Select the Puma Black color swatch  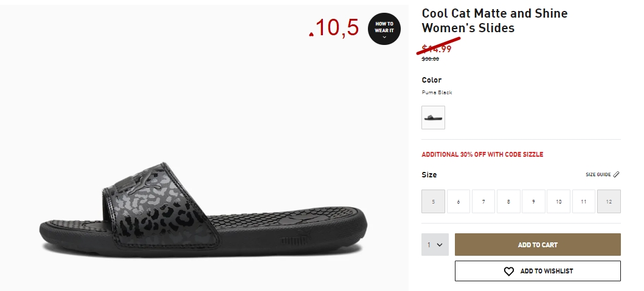(433, 117)
